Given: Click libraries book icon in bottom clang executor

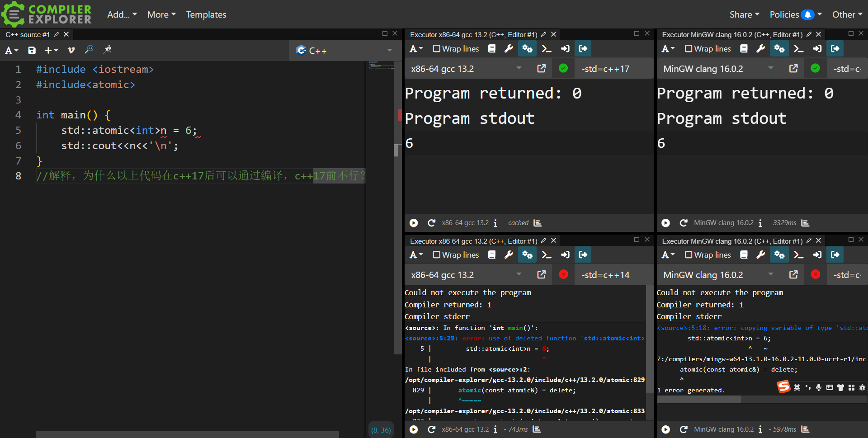Looking at the screenshot, I should tap(744, 255).
